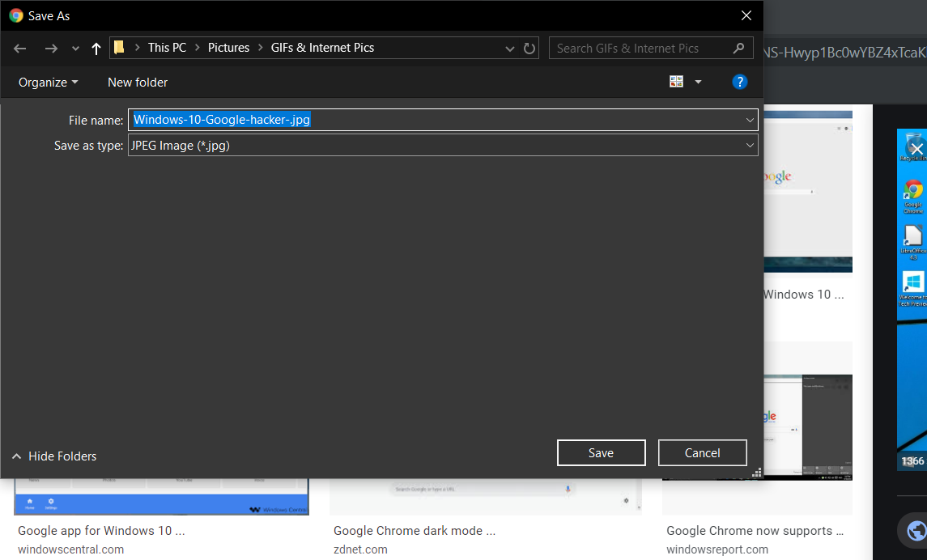The width and height of the screenshot is (927, 560).
Task: Click Chrome icon in Save As title bar
Action: [16, 16]
